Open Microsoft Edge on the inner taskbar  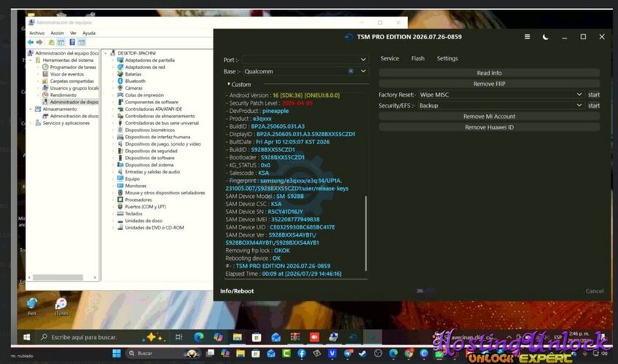click(199, 337)
